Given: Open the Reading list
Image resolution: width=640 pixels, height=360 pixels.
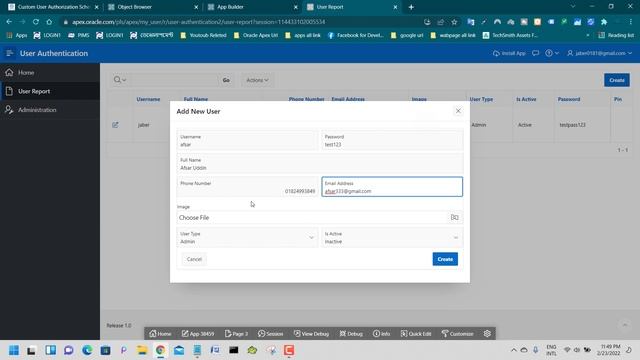Looking at the screenshot, I should (616, 36).
